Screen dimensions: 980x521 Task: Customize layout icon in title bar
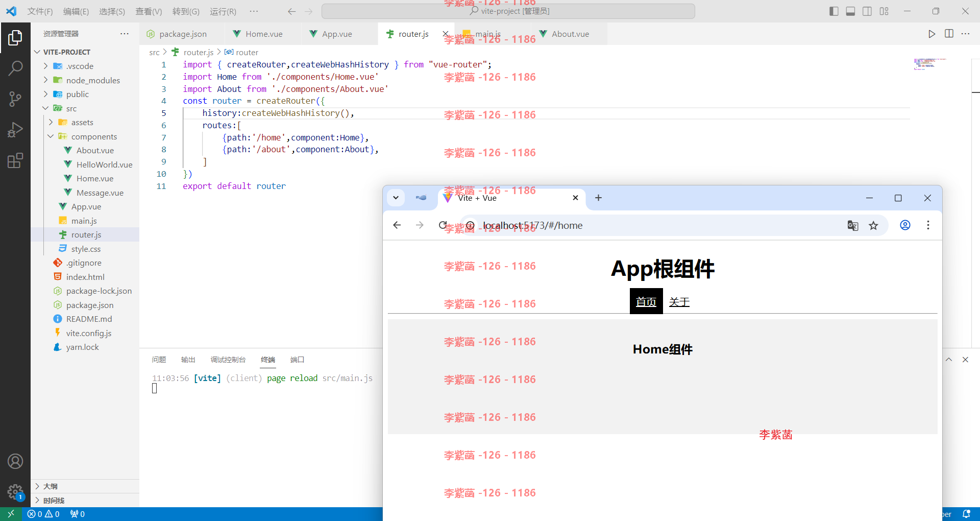(x=884, y=11)
